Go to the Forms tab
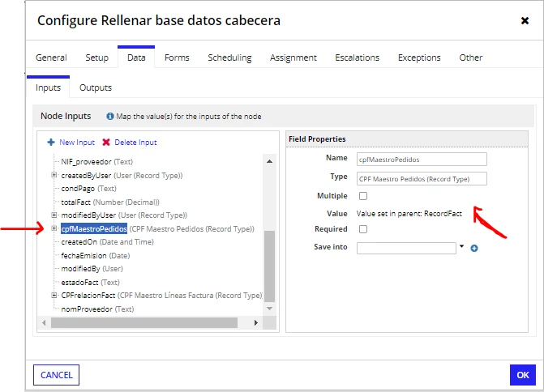This screenshot has width=544, height=392. [177, 58]
